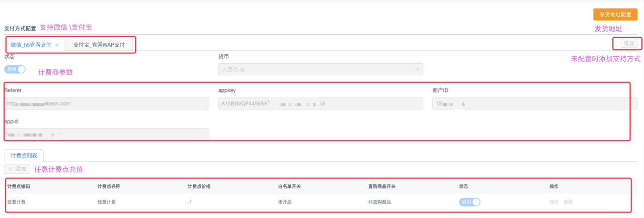This screenshot has height=218, width=644.
Task: Expand the 货币 currency dropdown
Action: (x=320, y=69)
